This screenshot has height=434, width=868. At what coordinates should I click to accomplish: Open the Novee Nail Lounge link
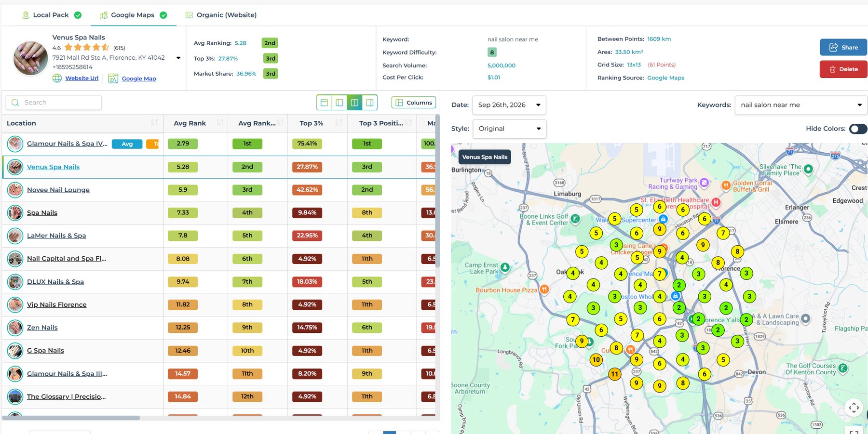coord(58,190)
